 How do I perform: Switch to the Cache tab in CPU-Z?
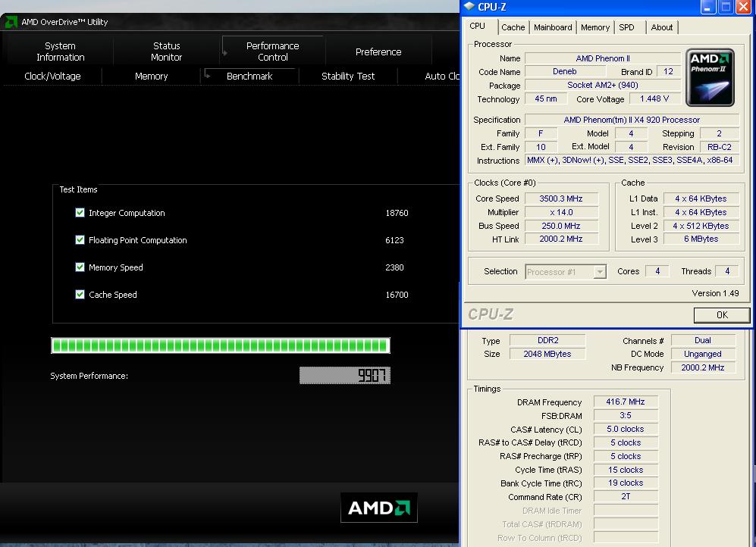coord(513,27)
